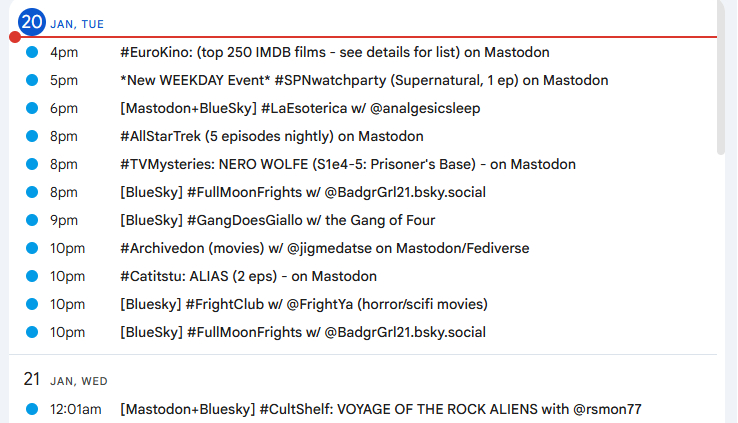Image resolution: width=738 pixels, height=423 pixels.
Task: Click the blue dot next to #SPNwatchparty
Action: pyautogui.click(x=32, y=80)
